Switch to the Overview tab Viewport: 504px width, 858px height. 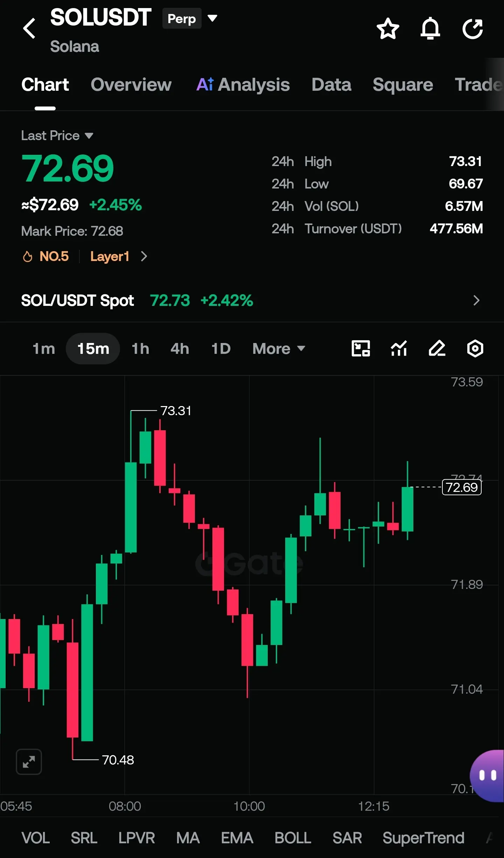click(x=131, y=85)
